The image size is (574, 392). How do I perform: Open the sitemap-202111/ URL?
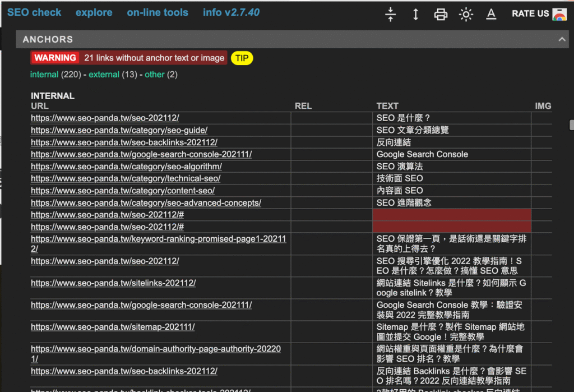pos(113,327)
